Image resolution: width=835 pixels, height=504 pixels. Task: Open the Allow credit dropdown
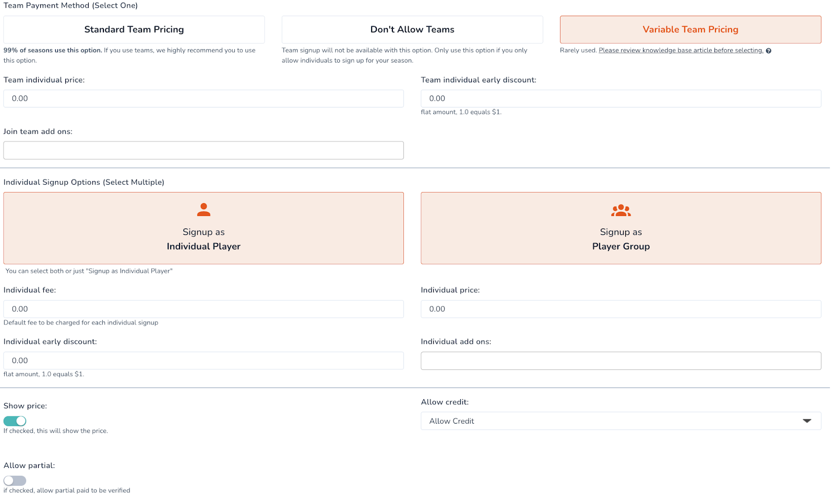click(x=621, y=421)
